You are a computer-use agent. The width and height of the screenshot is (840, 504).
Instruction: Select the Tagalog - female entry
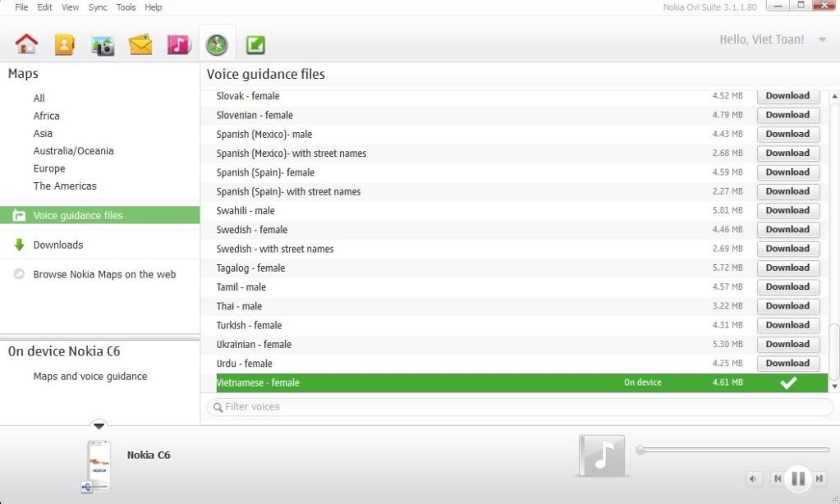click(250, 268)
